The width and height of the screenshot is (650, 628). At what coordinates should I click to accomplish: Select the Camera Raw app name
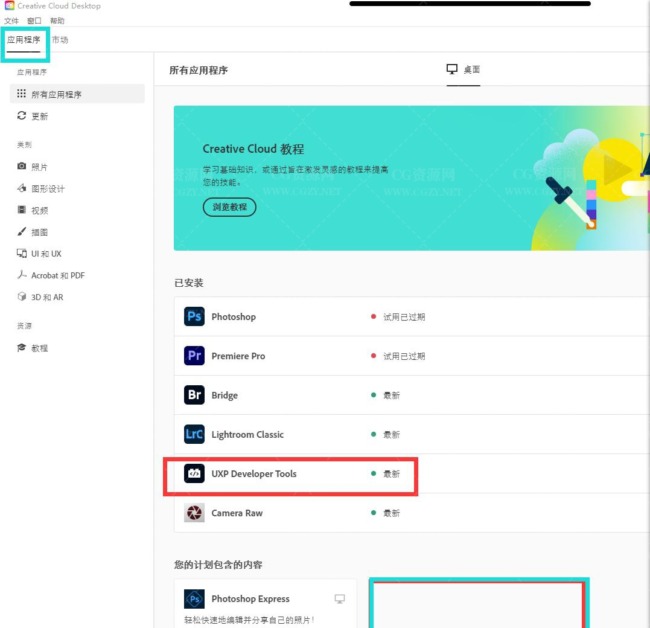tap(237, 513)
